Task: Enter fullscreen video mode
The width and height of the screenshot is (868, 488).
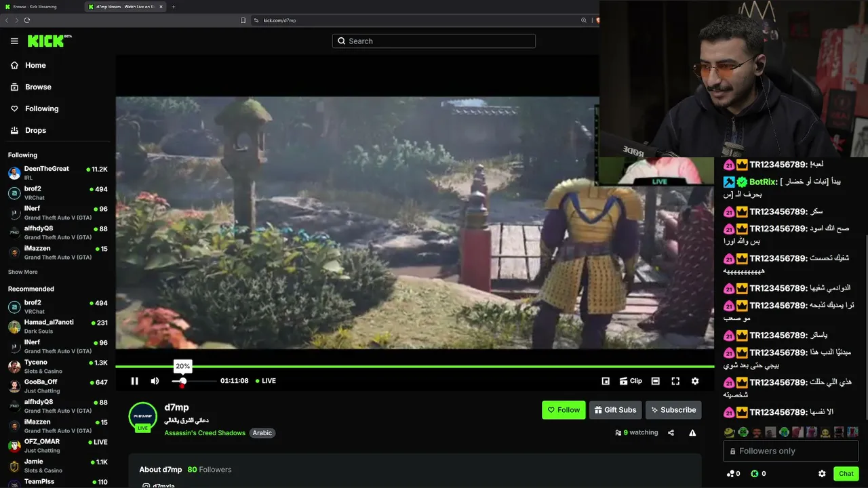Action: pyautogui.click(x=675, y=381)
